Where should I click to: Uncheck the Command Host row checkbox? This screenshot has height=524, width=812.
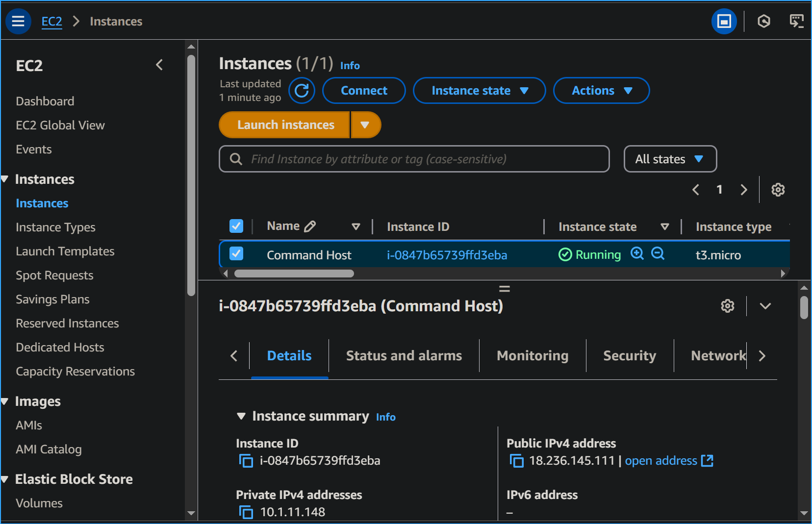236,254
